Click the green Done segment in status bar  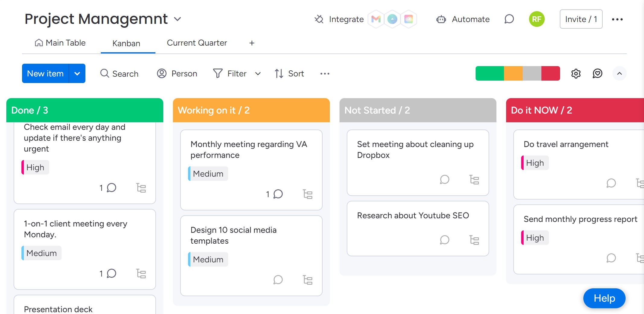click(x=489, y=74)
